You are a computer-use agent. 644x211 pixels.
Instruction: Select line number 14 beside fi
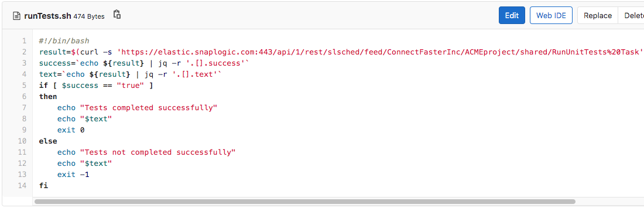[23, 185]
